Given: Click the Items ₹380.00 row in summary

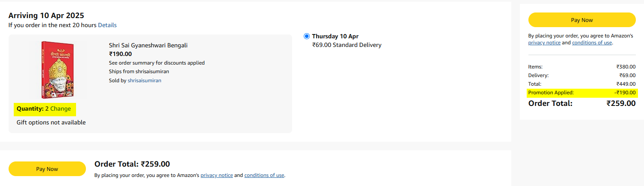Looking at the screenshot, I should [582, 67].
